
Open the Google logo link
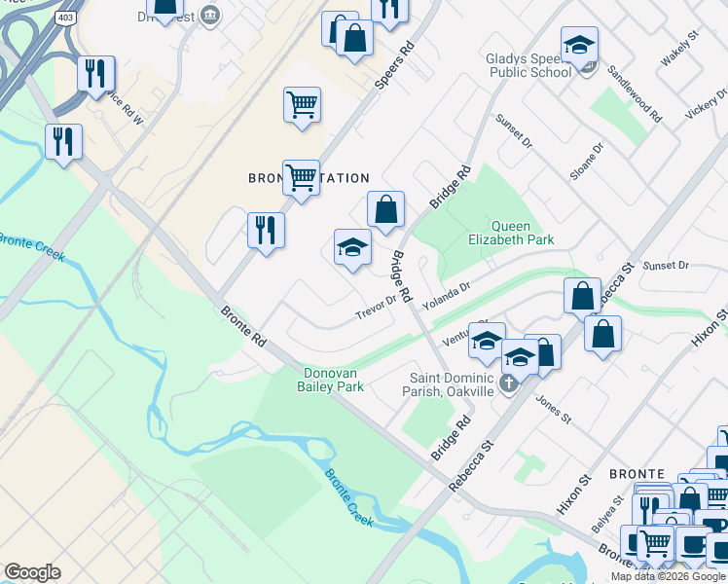32,572
